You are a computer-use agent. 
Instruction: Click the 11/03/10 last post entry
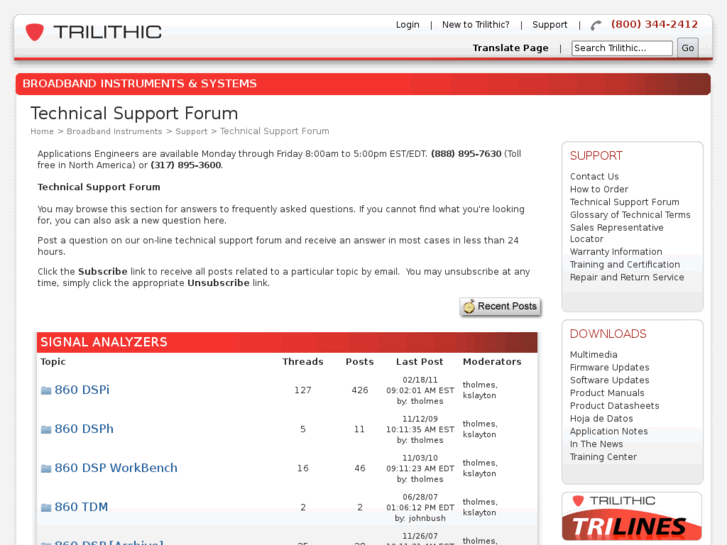click(420, 468)
